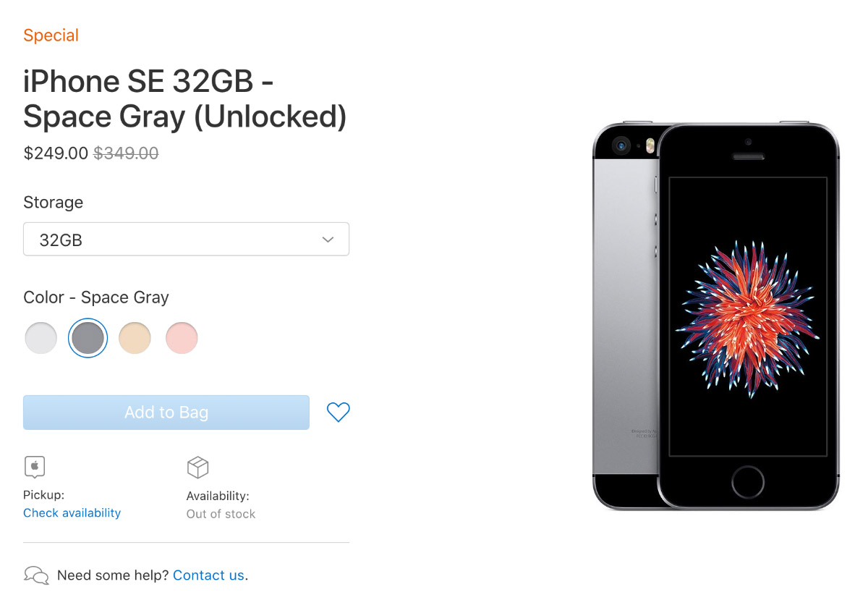Click the $249.00 sale price

point(56,153)
